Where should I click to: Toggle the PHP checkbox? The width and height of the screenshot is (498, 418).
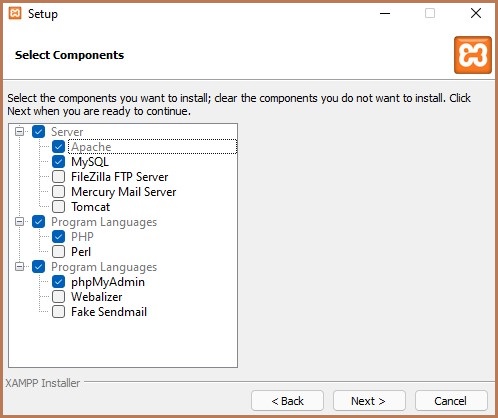pyautogui.click(x=58, y=237)
